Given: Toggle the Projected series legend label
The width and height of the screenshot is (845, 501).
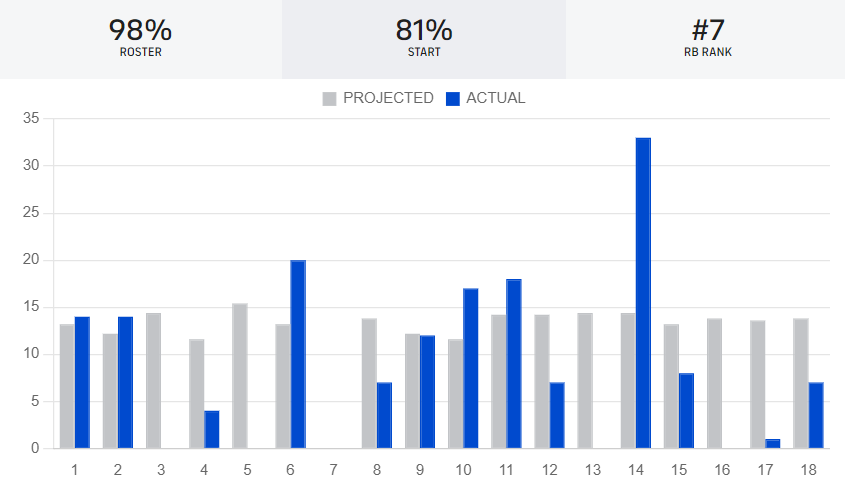Looking at the screenshot, I should click(388, 98).
